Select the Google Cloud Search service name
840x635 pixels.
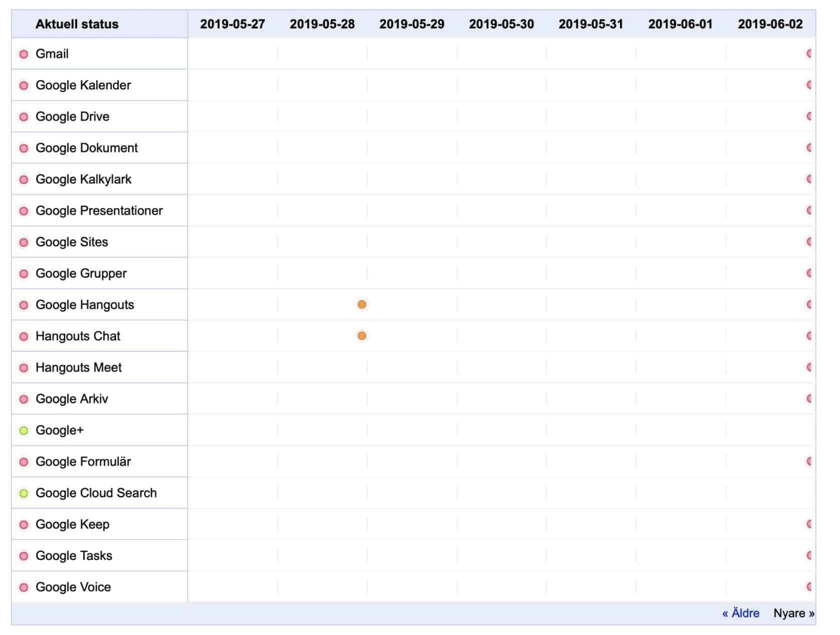point(96,493)
